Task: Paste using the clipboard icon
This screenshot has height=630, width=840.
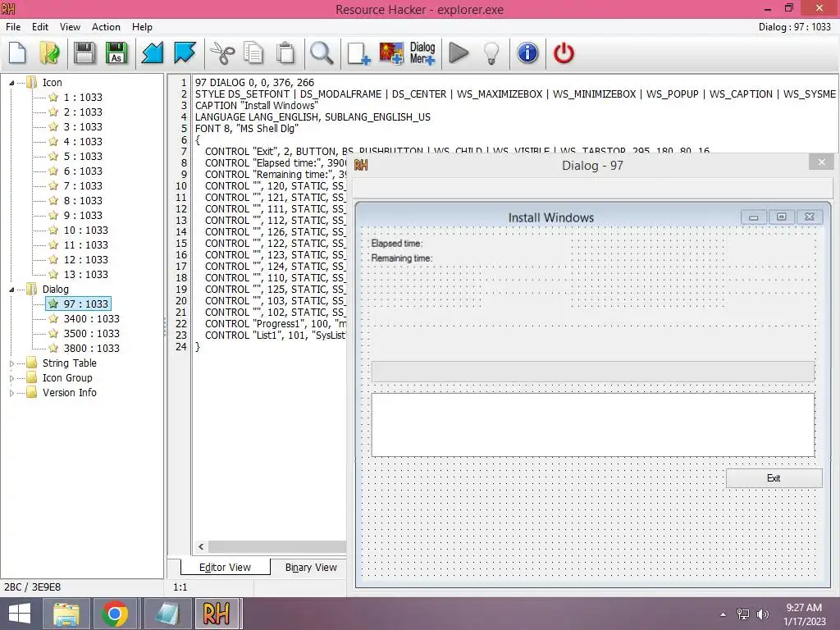Action: click(x=285, y=53)
